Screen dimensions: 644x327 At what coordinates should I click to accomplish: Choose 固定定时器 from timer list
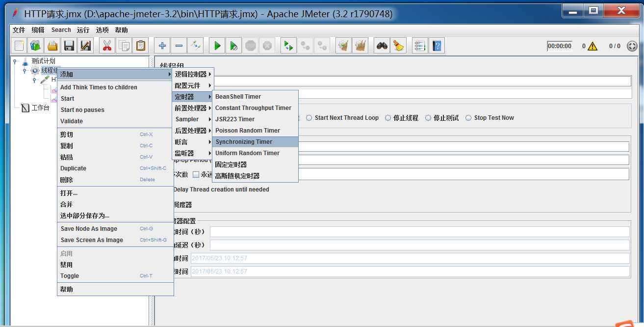(255, 164)
